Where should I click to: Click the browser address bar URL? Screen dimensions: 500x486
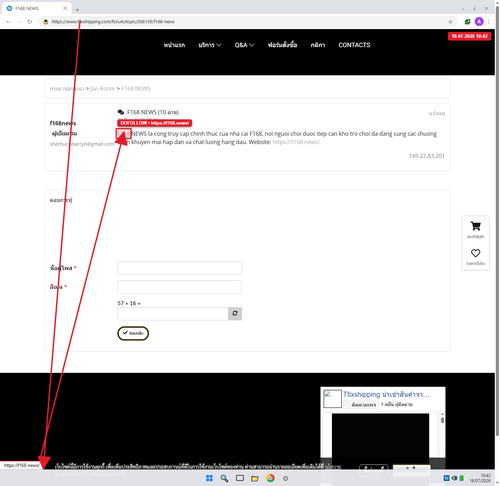(x=113, y=22)
